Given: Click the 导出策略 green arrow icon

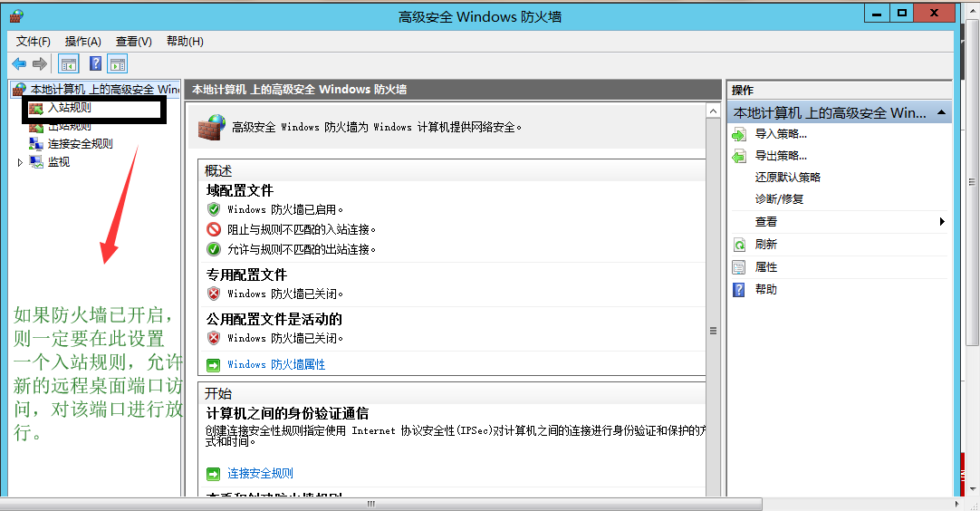Looking at the screenshot, I should coord(739,157).
